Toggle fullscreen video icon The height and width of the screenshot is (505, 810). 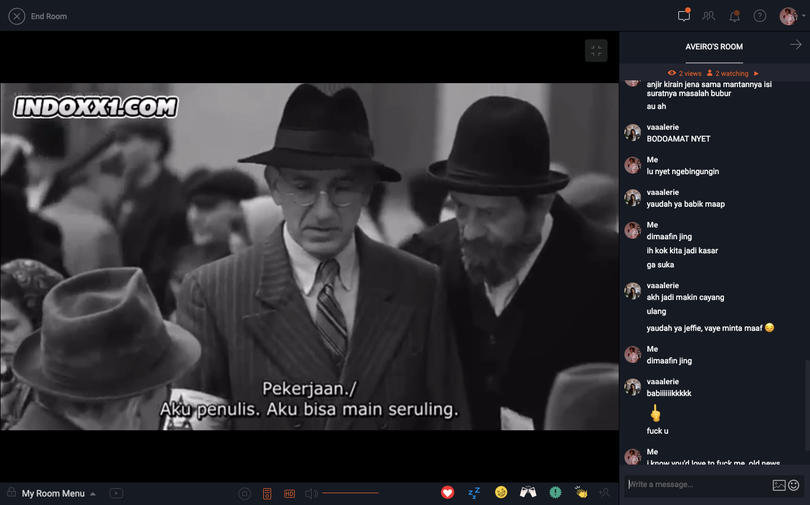click(x=596, y=51)
